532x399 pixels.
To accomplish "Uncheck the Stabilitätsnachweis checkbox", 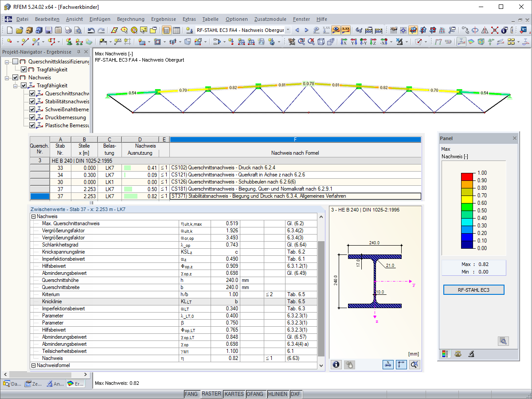I will pyautogui.click(x=32, y=102).
